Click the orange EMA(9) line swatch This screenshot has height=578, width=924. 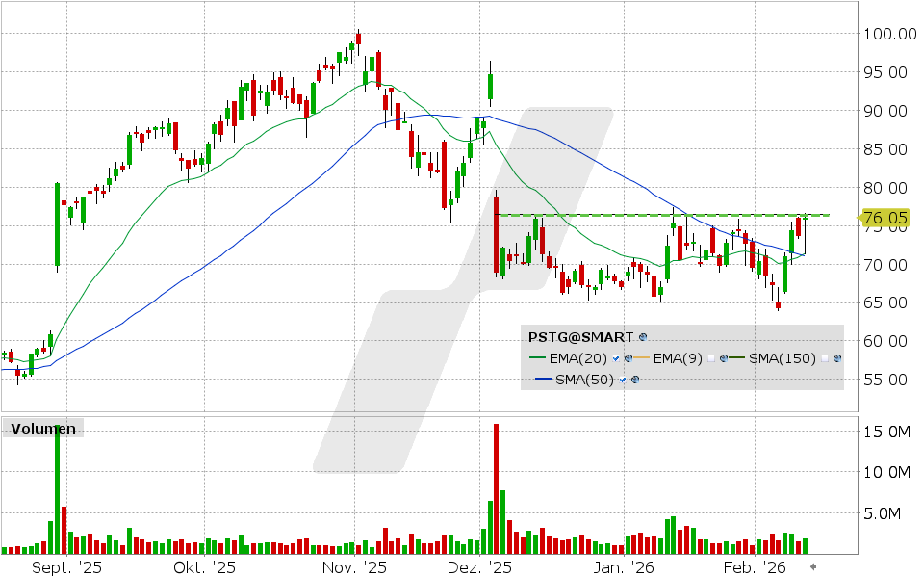[x=642, y=358]
